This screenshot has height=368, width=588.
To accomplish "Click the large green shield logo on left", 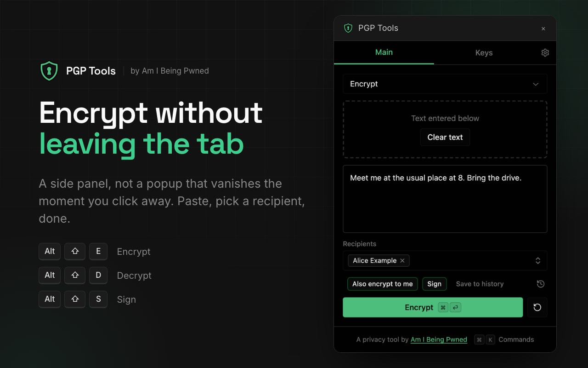I will click(49, 71).
